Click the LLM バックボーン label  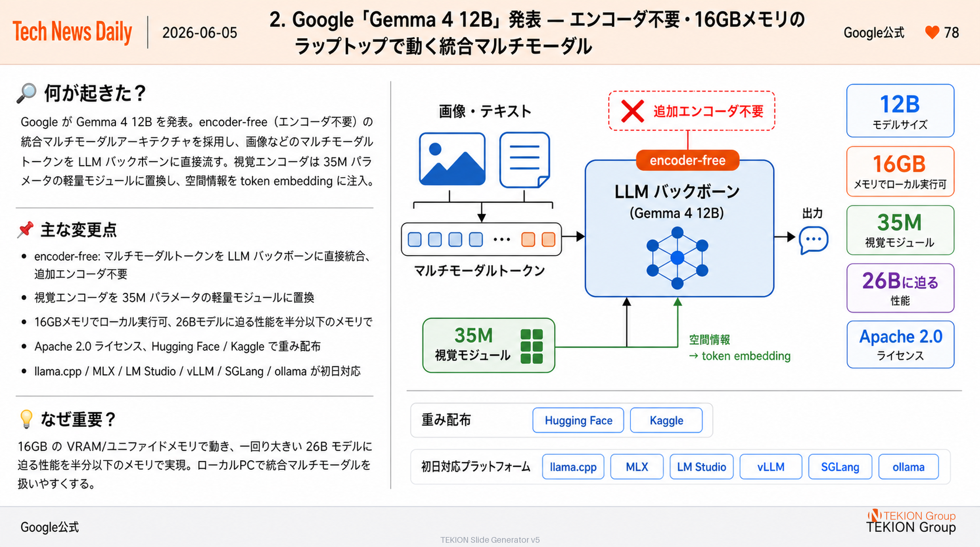677,192
